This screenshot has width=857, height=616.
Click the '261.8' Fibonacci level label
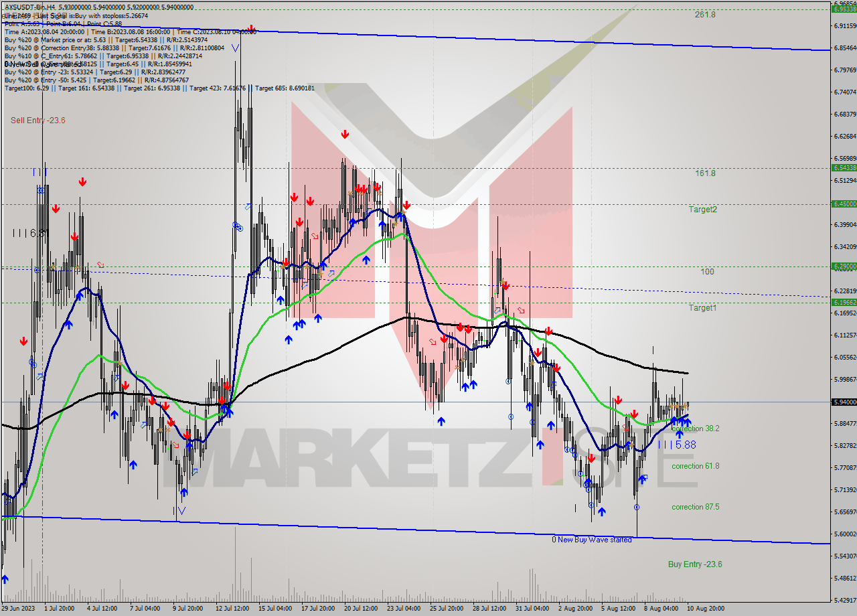click(705, 14)
